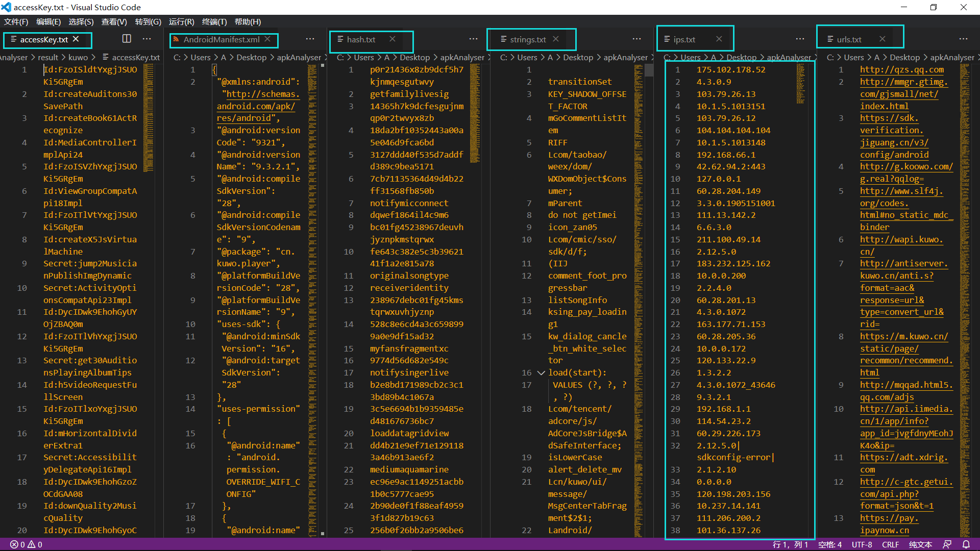Close the hash.txt editor tab
980x551 pixels.
point(393,39)
